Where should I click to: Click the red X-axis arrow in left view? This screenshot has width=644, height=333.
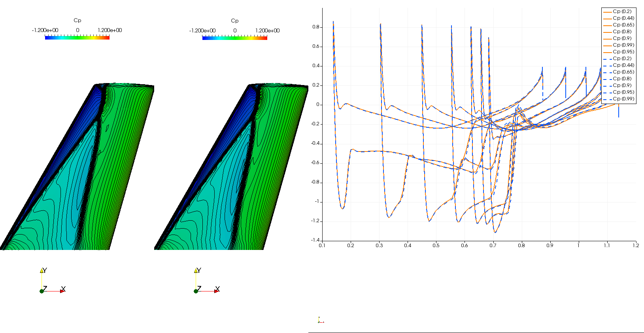[62, 291]
